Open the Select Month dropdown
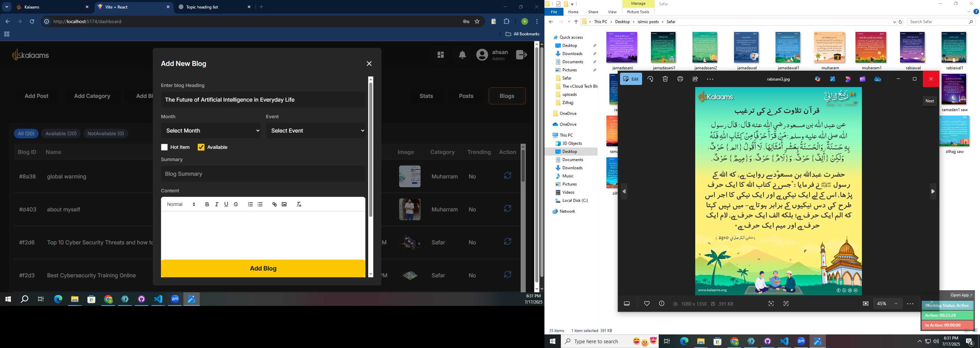The image size is (980, 348). point(211,131)
